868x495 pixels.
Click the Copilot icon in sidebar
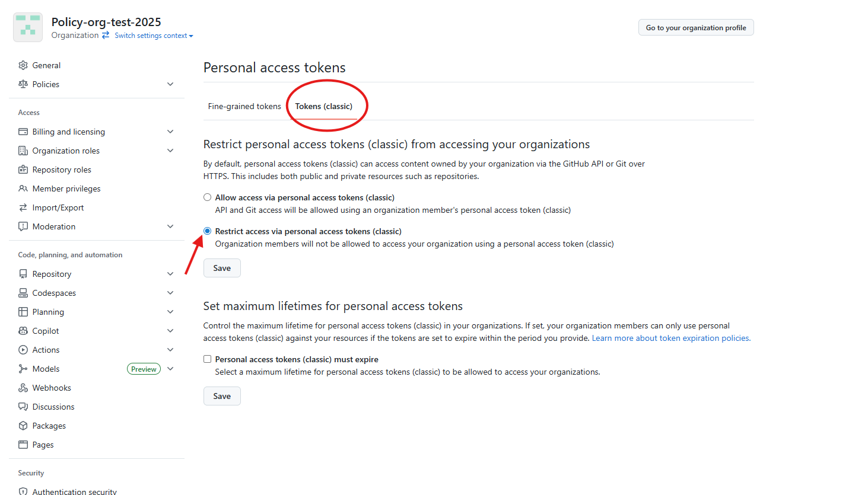(23, 331)
